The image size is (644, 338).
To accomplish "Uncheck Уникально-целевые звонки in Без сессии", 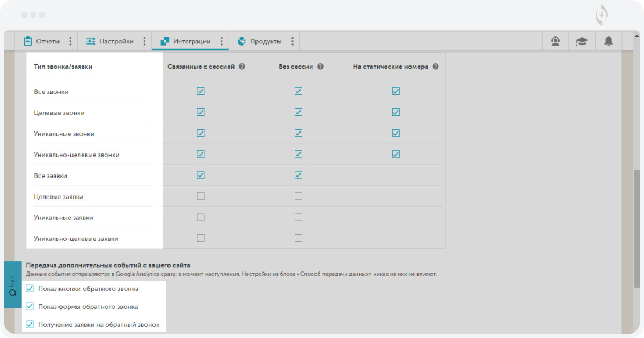I will [298, 154].
